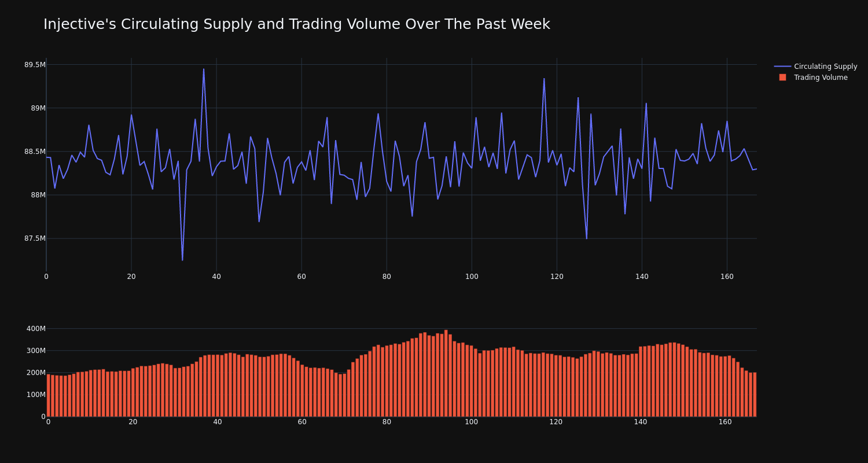Click the Circulating Supply line legend marker
This screenshot has width=868, height=463.
coord(782,67)
